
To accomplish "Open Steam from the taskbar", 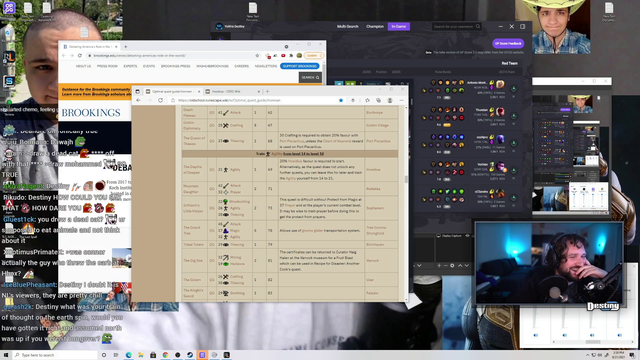I will pyautogui.click(x=190, y=355).
